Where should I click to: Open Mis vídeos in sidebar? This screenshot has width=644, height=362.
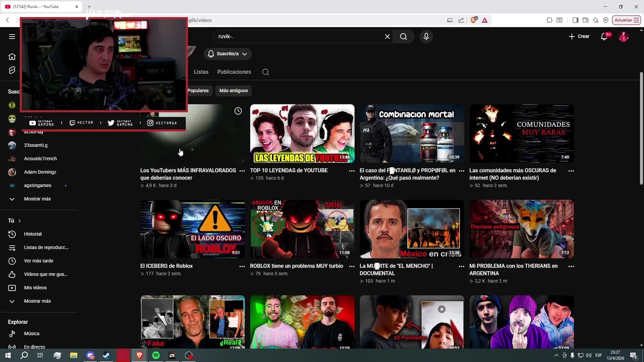(35, 288)
